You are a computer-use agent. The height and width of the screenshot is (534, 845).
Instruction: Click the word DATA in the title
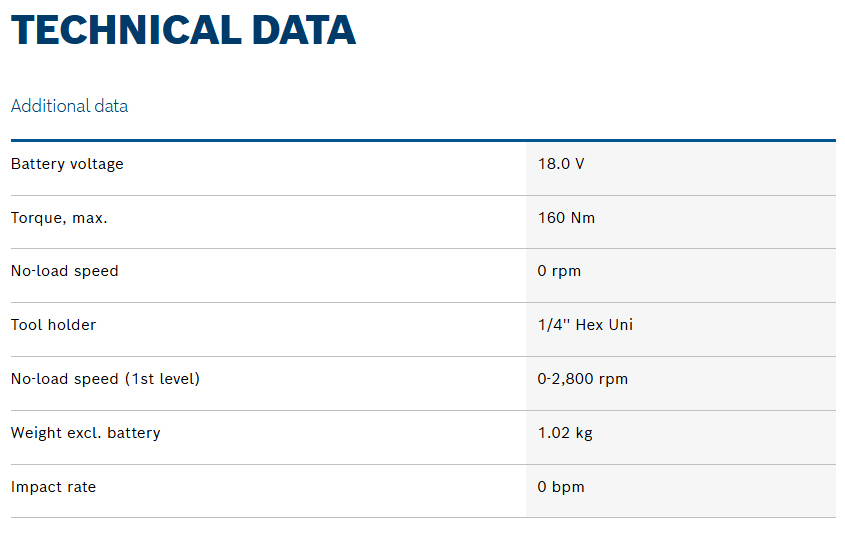pyautogui.click(x=304, y=31)
